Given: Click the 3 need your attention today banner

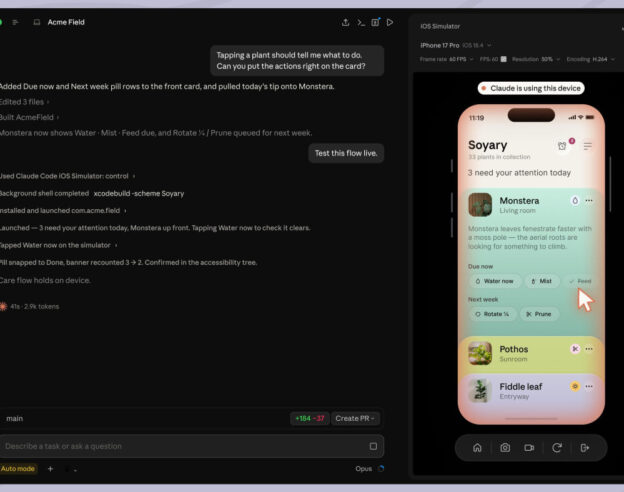Looking at the screenshot, I should point(519,172).
